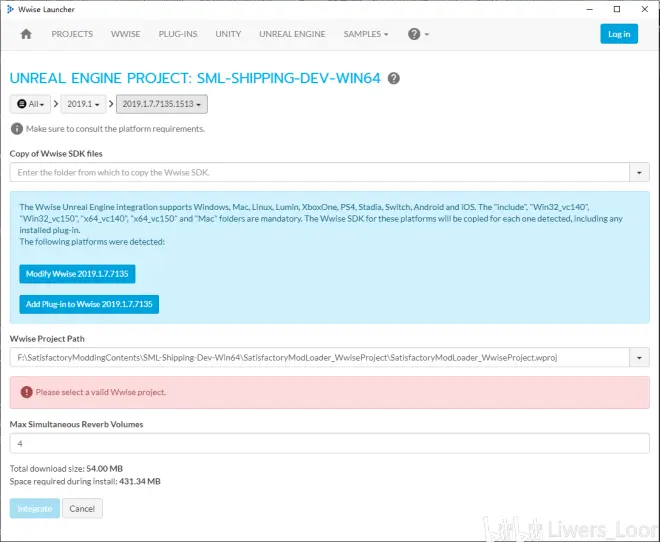Click Modify Wwise 2019.1.7.7135
The image size is (660, 542).
(x=77, y=274)
